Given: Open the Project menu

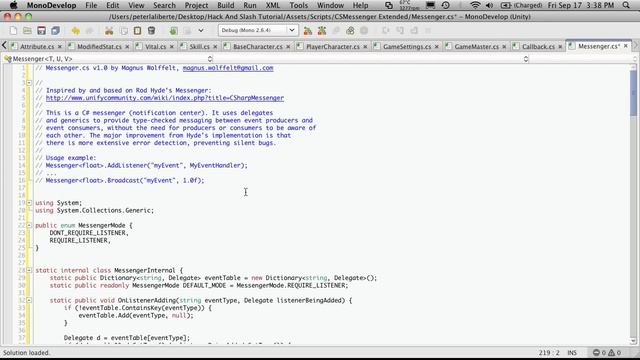Looking at the screenshot, I should pos(196,5).
